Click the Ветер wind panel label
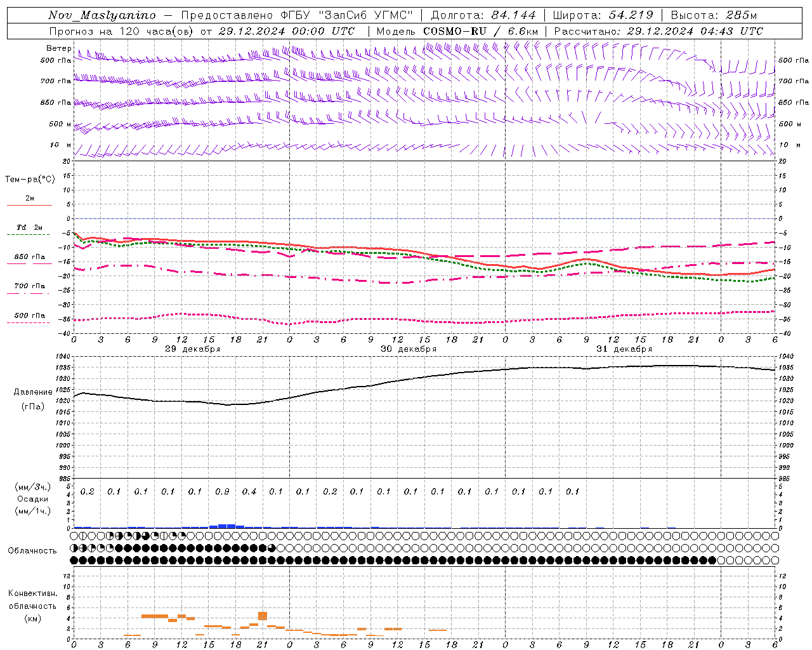This screenshot has width=812, height=650. [58, 48]
